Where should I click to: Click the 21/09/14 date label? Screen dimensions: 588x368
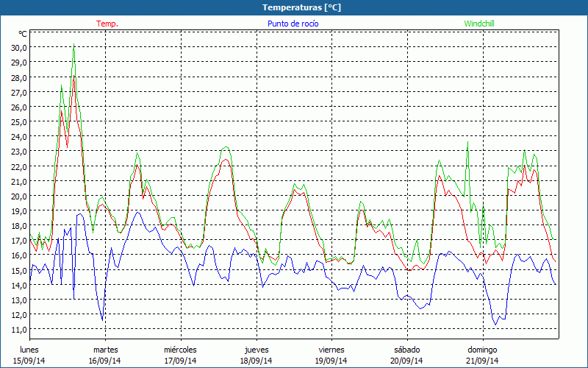(x=482, y=361)
